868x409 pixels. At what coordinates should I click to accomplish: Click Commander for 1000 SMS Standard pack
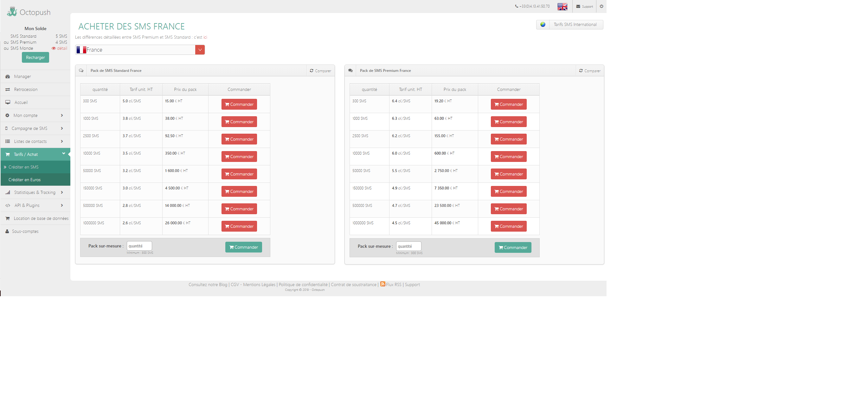(239, 121)
